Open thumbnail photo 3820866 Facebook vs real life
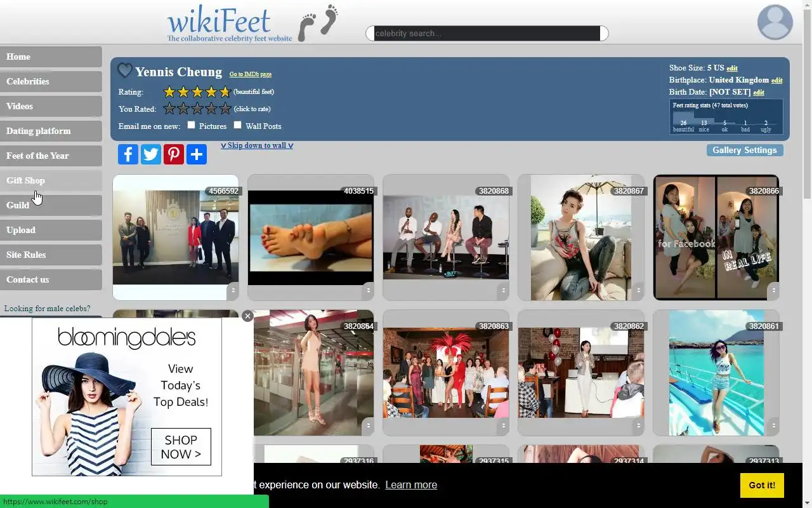Screen dimensions: 812x508 click(x=716, y=237)
